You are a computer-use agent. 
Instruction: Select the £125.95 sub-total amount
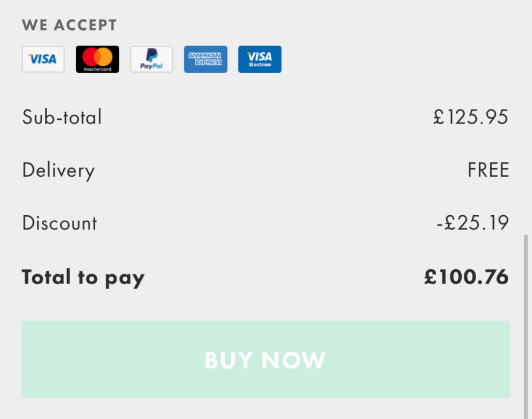471,117
